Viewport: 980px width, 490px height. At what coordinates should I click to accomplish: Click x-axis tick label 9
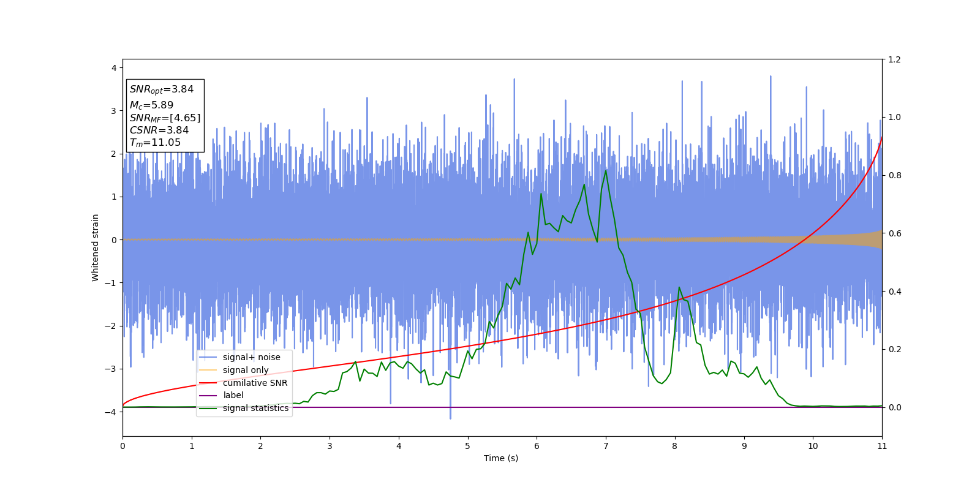click(x=744, y=447)
